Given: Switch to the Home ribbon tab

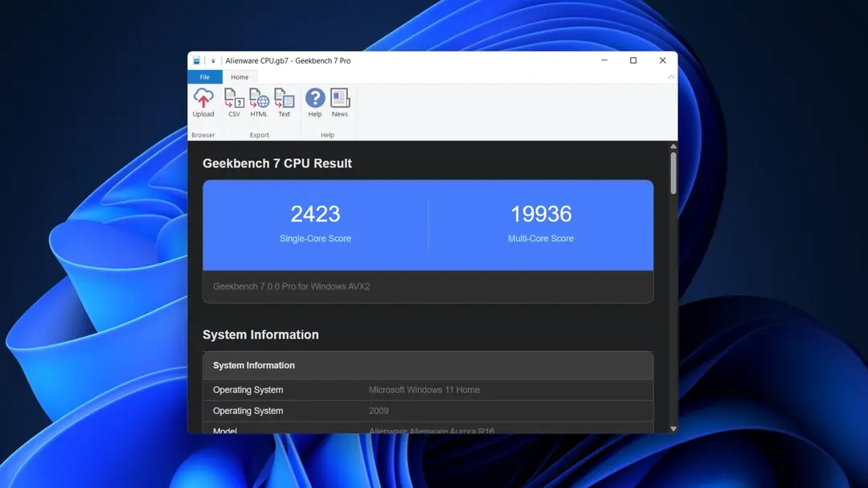Looking at the screenshot, I should [240, 77].
